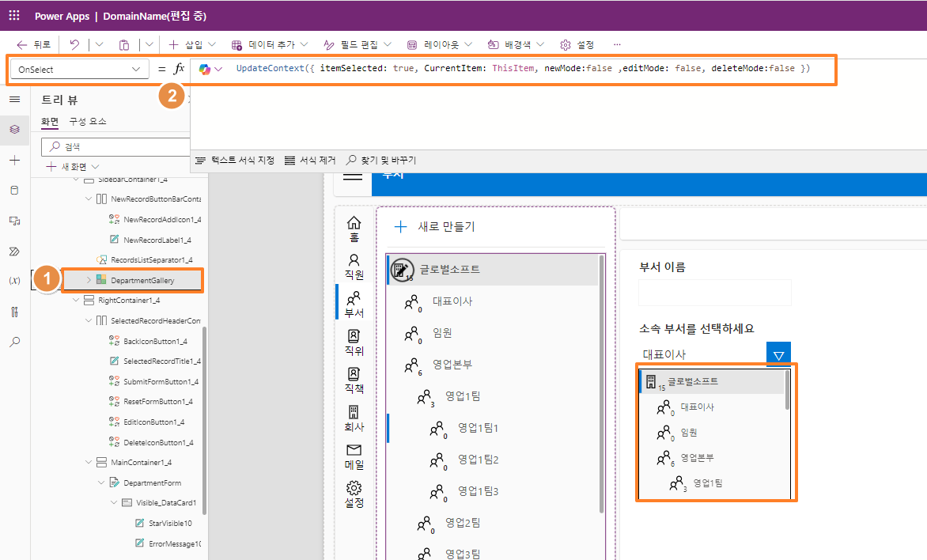Click the tree view 검색 search box

tap(115, 146)
